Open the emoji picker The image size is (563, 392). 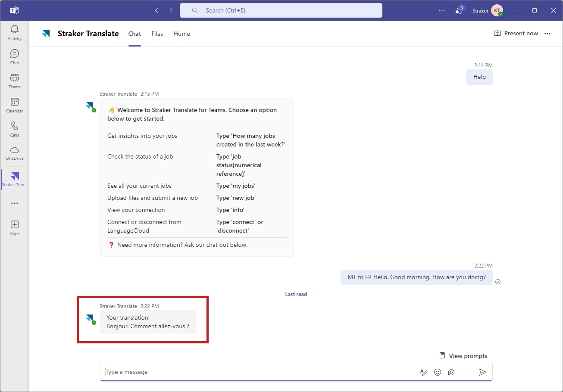(438, 372)
